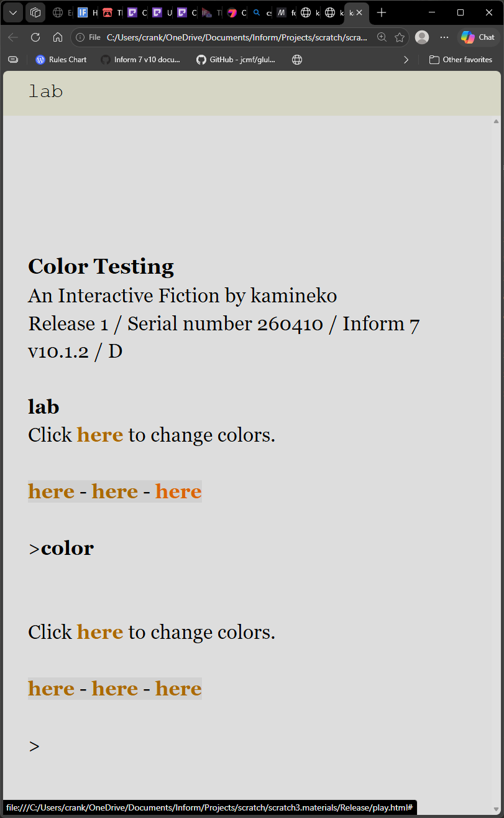Open the workspaces icon in tab bar
This screenshot has width=504, height=818.
point(35,12)
